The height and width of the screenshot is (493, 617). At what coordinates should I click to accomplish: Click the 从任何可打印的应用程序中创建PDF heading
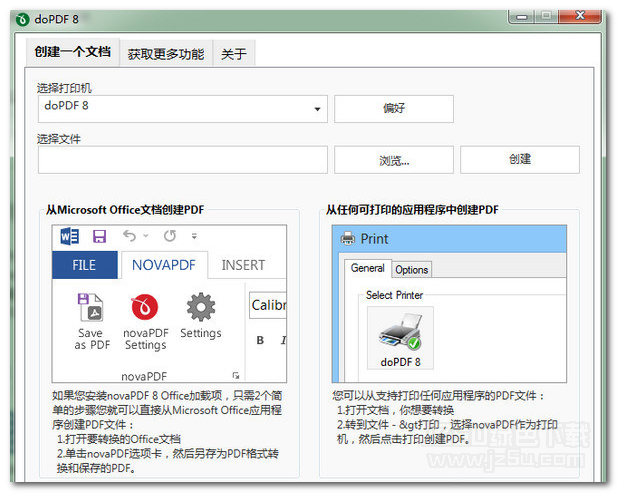point(412,210)
